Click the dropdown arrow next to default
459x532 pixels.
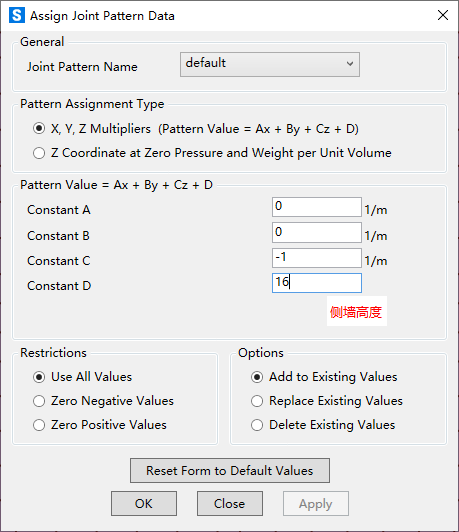[x=350, y=64]
